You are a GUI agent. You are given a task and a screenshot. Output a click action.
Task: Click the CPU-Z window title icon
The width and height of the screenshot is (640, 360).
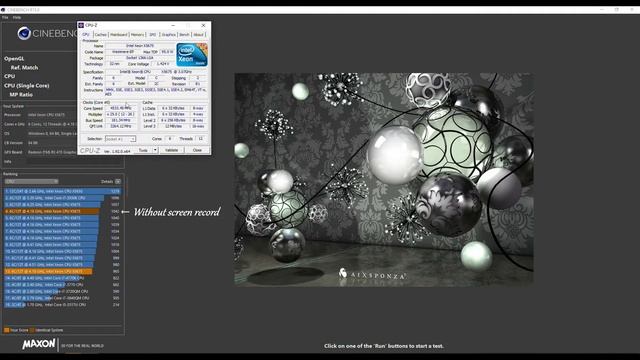(81, 25)
